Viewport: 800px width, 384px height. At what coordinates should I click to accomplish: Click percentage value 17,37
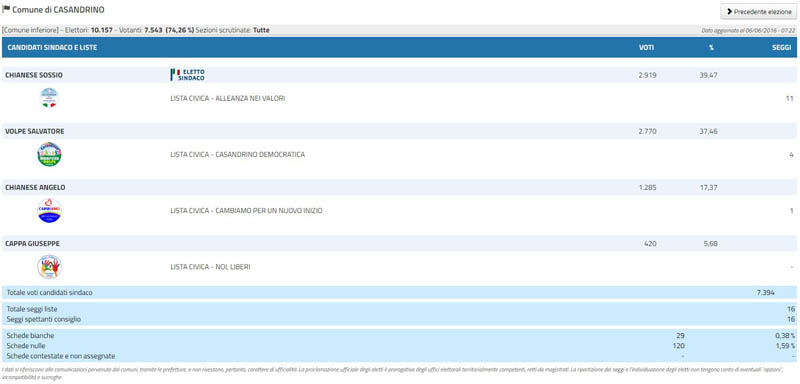[708, 187]
